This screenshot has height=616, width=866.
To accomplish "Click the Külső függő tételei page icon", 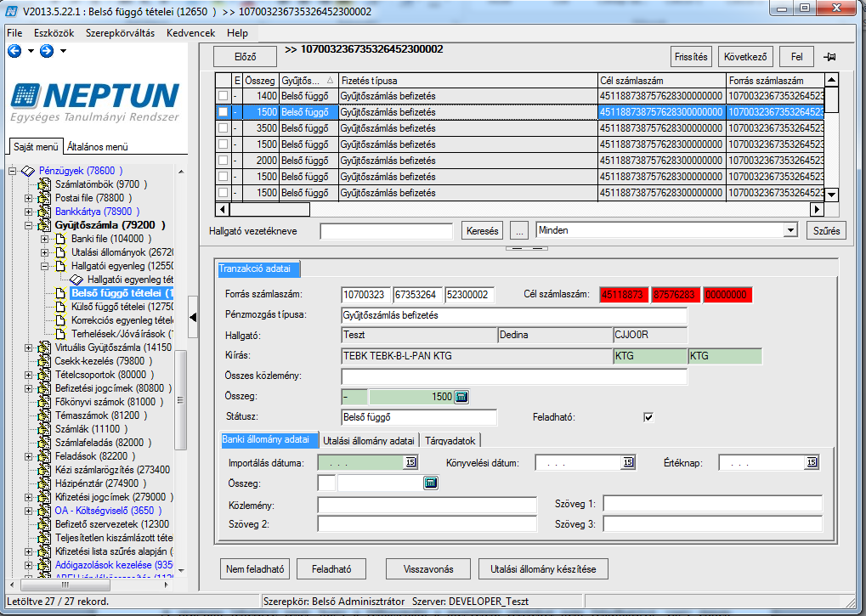I will coord(60,307).
